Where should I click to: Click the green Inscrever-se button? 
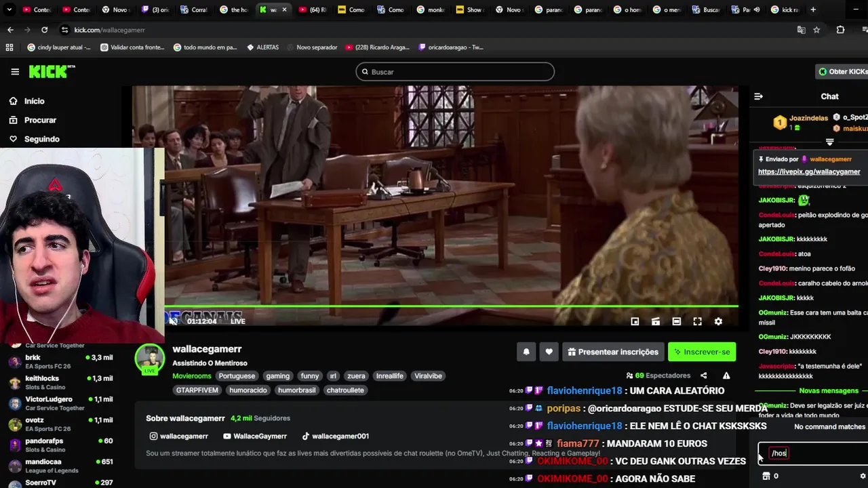click(x=702, y=352)
